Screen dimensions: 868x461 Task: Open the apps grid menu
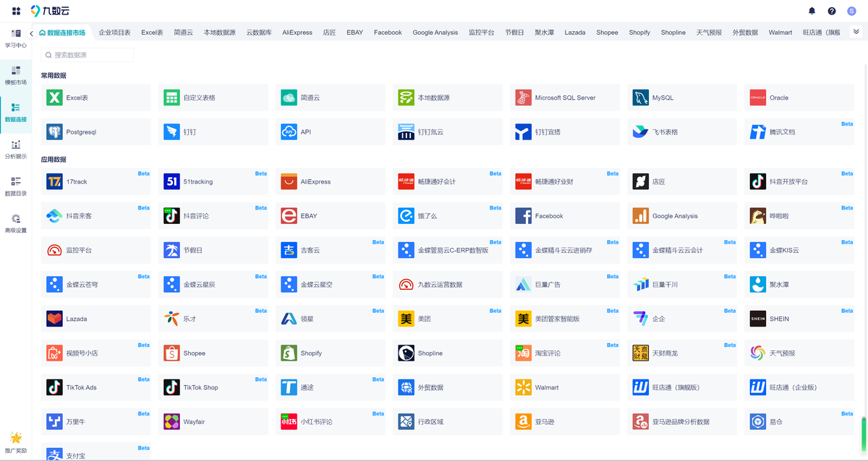(x=16, y=11)
